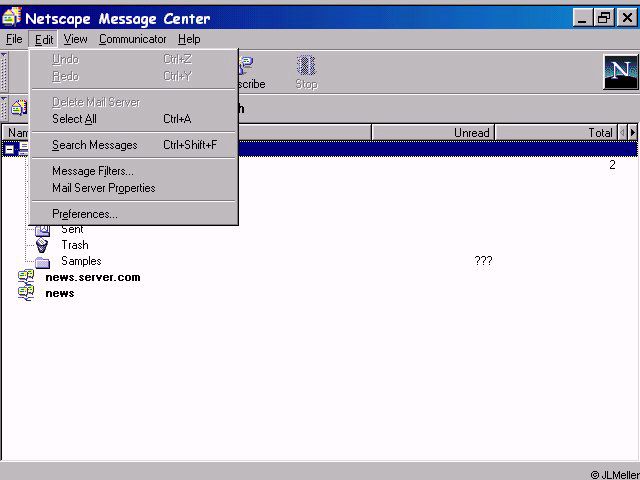
Task: Click the ??? unread count for Samples
Action: [483, 261]
